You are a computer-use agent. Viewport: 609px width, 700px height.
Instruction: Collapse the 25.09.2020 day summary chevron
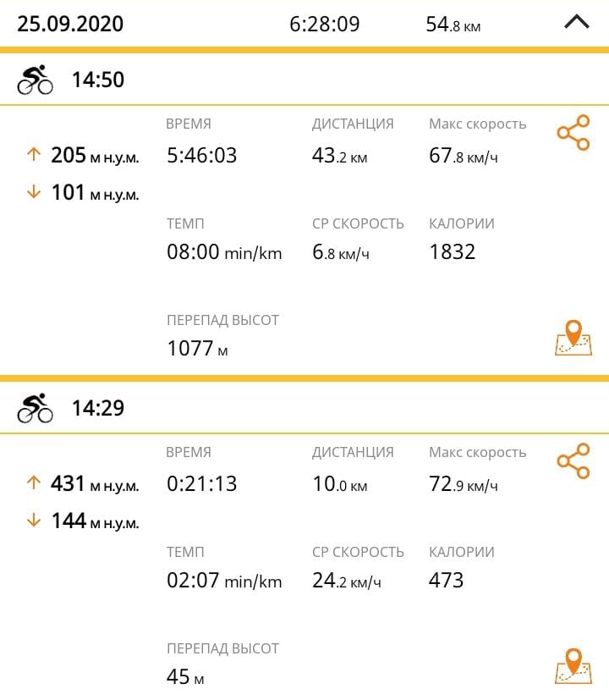576,23
